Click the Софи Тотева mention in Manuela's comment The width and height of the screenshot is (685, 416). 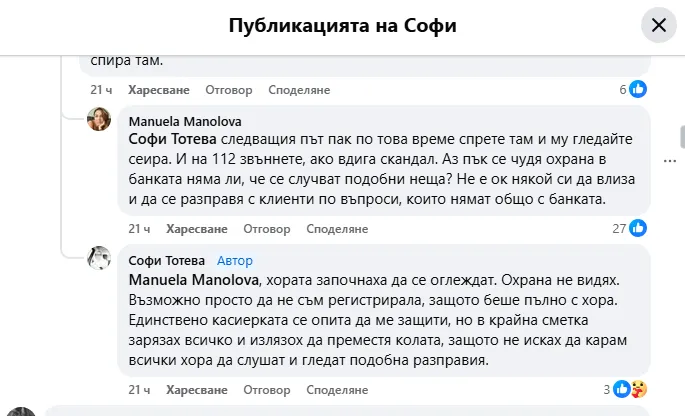coord(167,139)
